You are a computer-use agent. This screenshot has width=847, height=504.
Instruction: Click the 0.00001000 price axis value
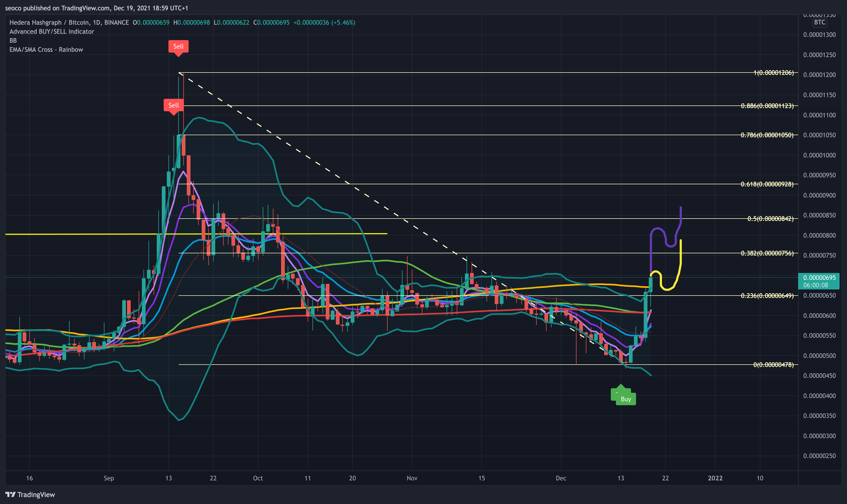pos(819,155)
